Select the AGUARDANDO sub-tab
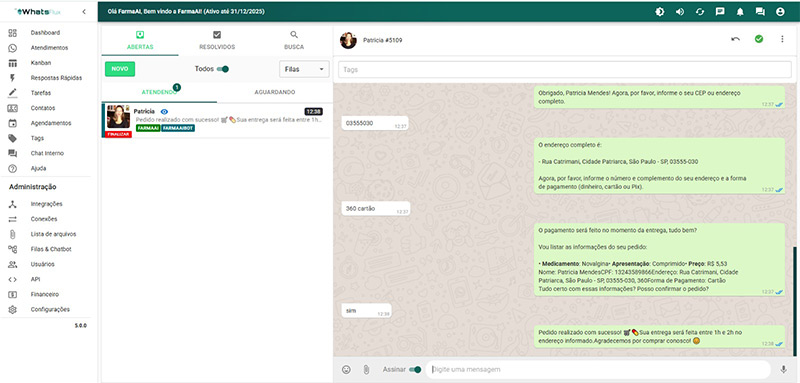Image resolution: width=800 pixels, height=383 pixels. point(274,92)
